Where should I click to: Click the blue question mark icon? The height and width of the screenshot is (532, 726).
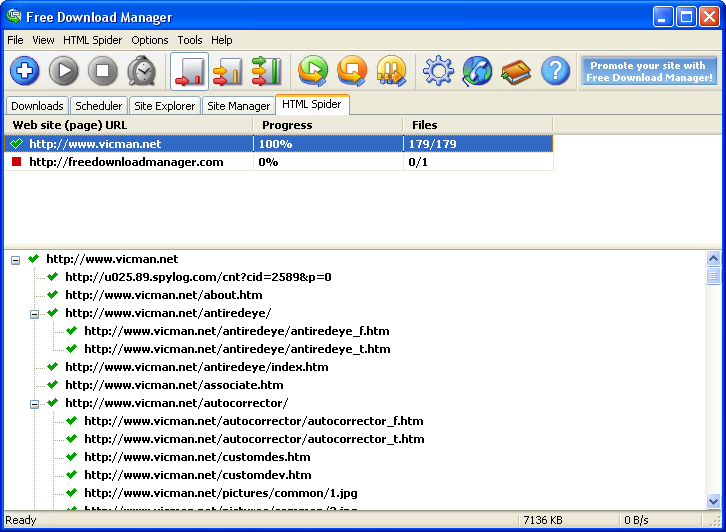pos(555,71)
